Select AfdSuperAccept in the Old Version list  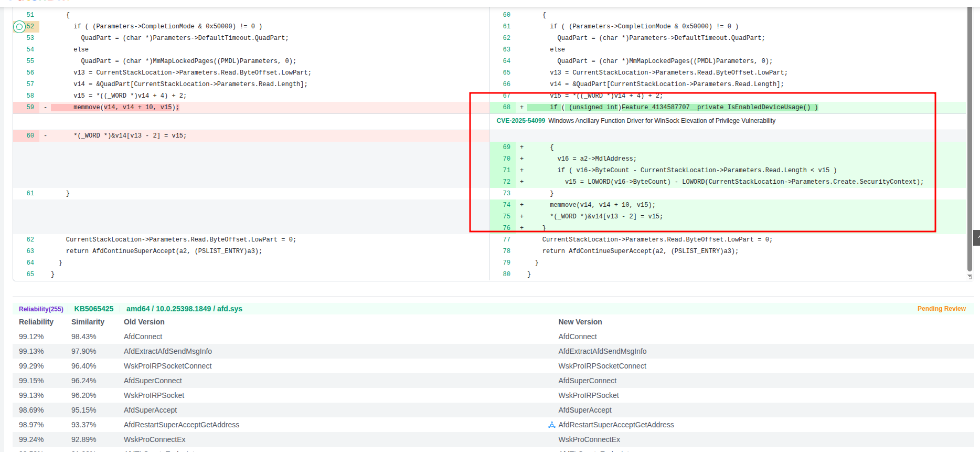pyautogui.click(x=150, y=410)
